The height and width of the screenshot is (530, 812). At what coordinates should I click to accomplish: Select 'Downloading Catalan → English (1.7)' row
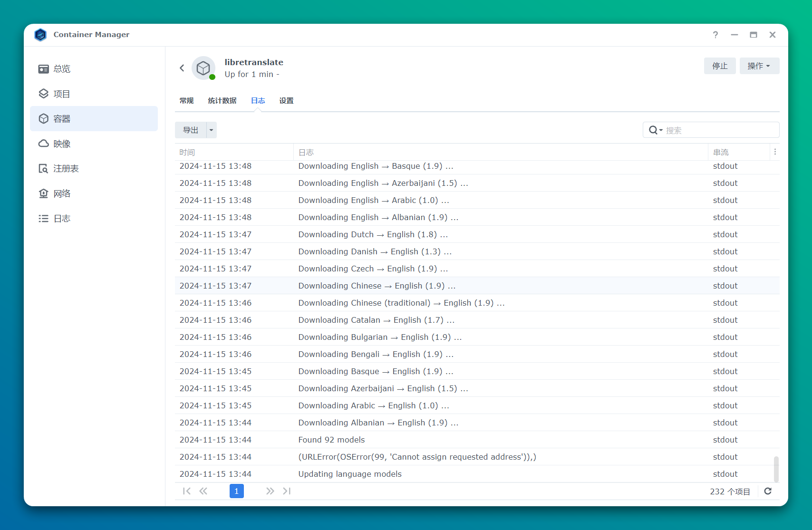pos(477,320)
